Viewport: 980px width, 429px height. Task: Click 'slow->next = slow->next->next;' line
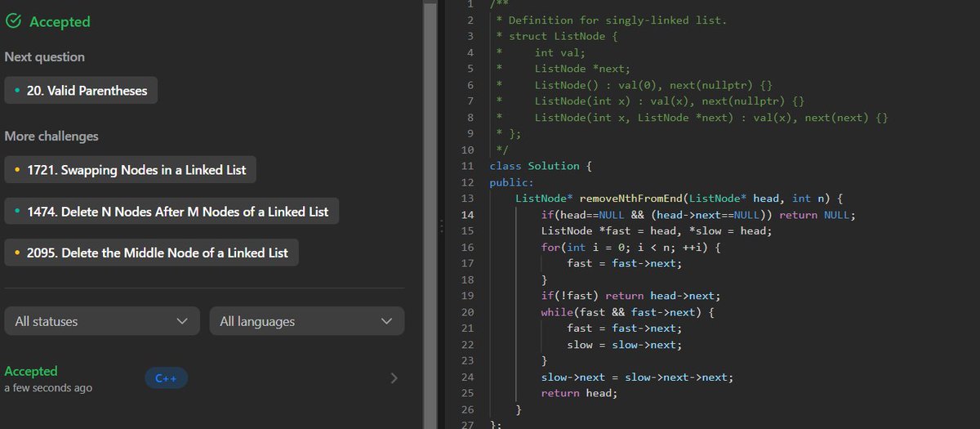pyautogui.click(x=637, y=377)
